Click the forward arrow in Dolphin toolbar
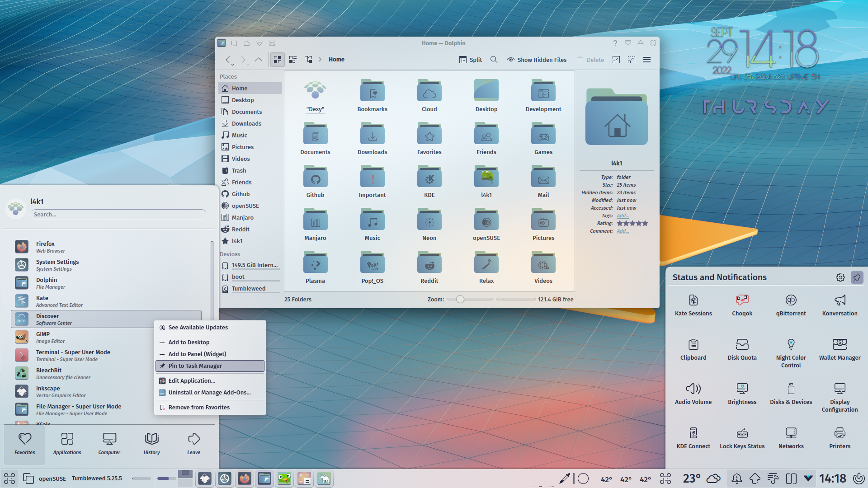The width and height of the screenshot is (868, 488). point(243,60)
